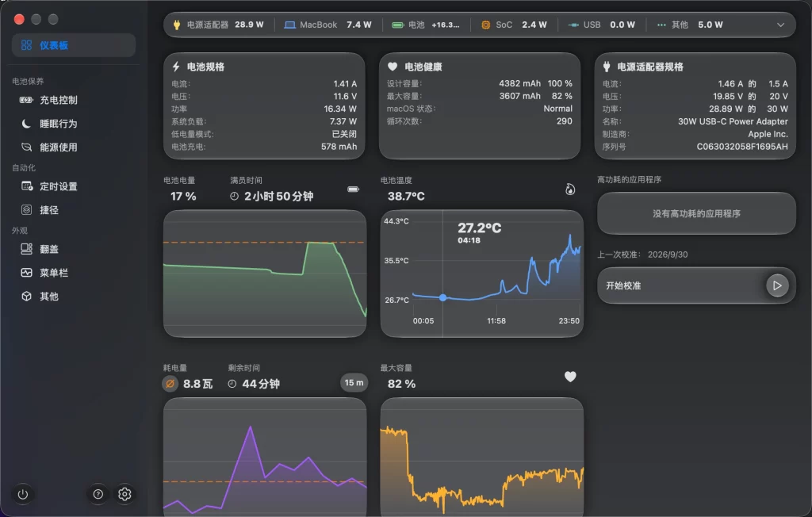
Task: Click the USB connector icon in top bar
Action: (573, 25)
